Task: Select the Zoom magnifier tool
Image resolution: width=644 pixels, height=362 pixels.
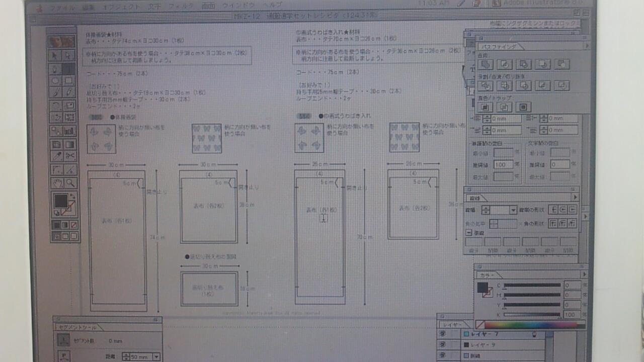Action: [x=70, y=183]
